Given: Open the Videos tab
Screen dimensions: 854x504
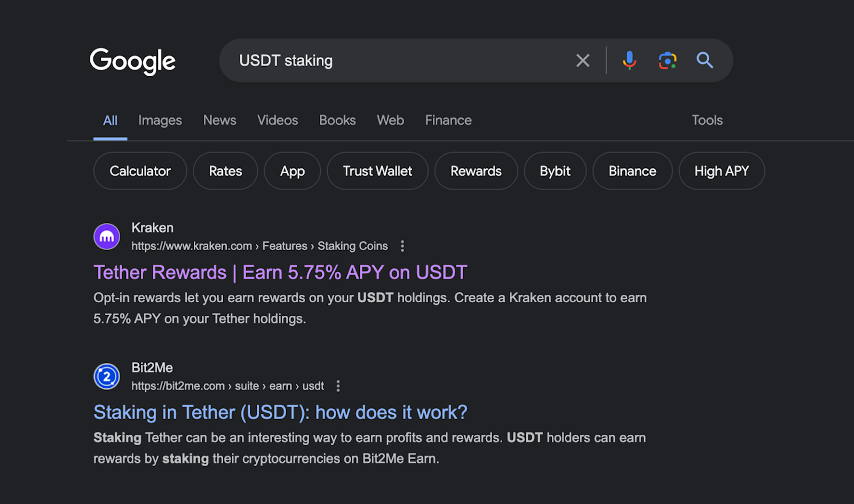Looking at the screenshot, I should tap(278, 120).
